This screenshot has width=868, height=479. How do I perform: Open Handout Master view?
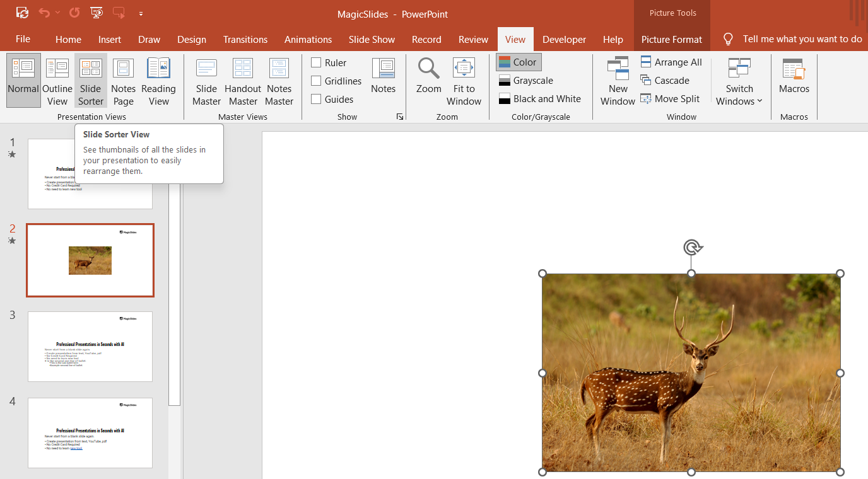[243, 82]
